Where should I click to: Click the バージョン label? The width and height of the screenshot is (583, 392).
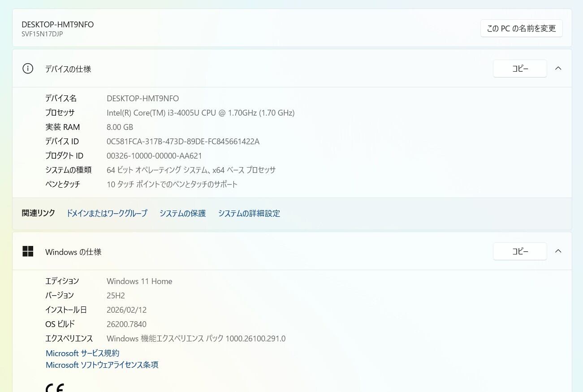[60, 296]
